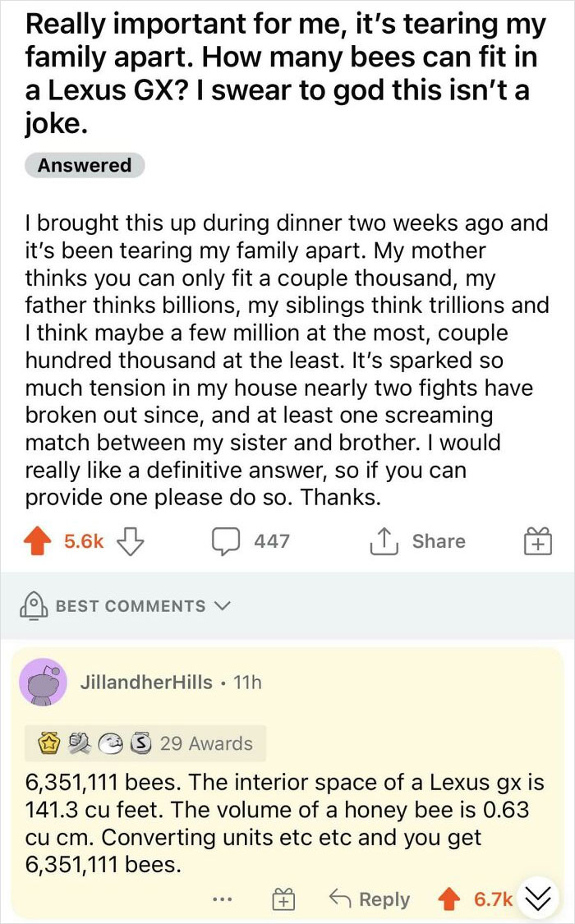Open comments via the speech bubble icon
The image size is (575, 924).
click(227, 540)
